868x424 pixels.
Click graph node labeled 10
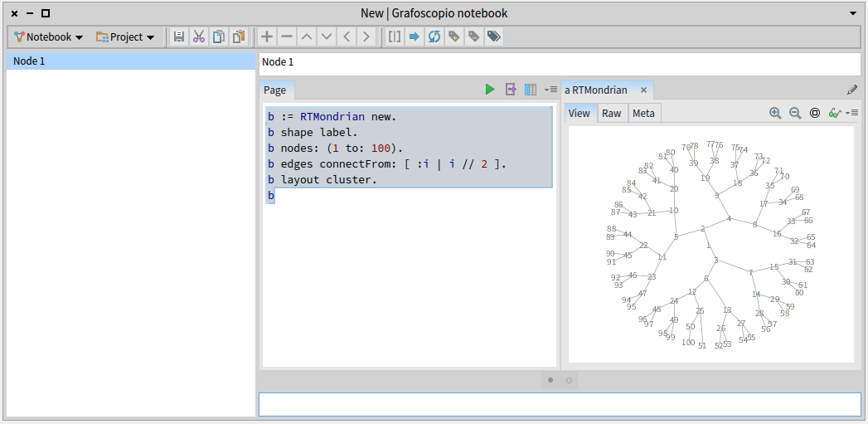(x=674, y=210)
